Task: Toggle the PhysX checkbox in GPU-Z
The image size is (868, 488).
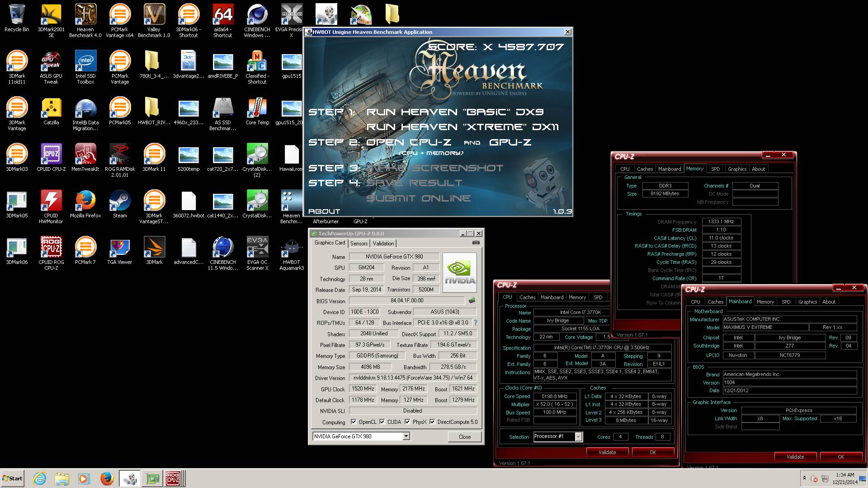Action: click(x=407, y=422)
